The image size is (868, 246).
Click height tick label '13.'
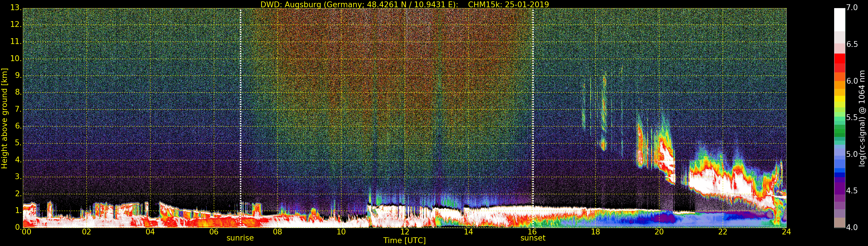[x=16, y=8]
